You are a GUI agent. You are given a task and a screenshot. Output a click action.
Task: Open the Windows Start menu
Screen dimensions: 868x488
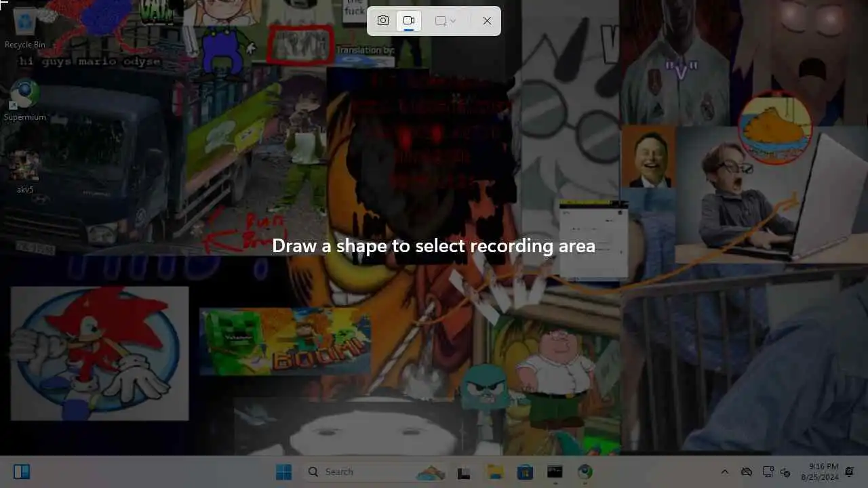283,472
